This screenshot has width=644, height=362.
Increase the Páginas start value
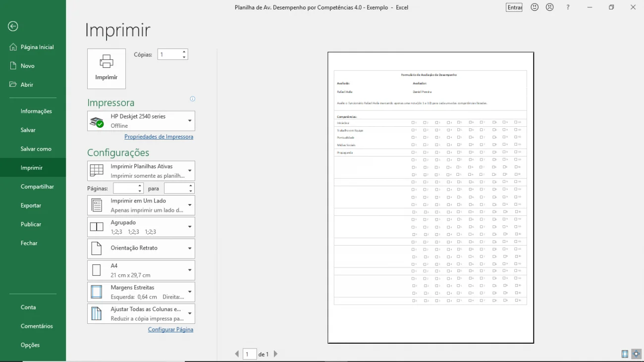click(x=140, y=186)
